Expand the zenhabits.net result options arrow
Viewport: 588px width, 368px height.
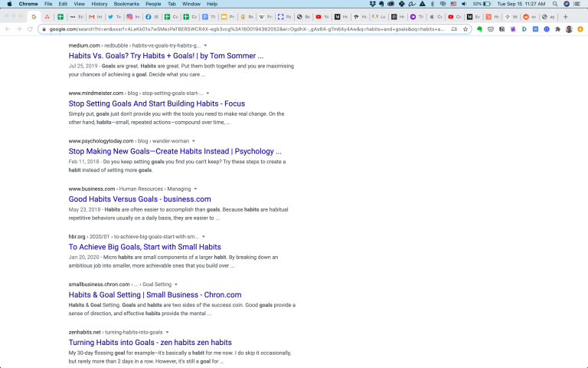click(167, 332)
